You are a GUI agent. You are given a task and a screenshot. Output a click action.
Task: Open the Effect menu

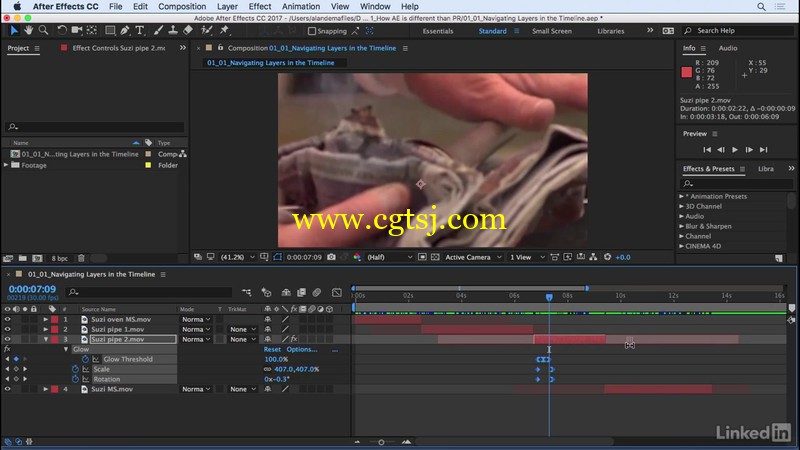pyautogui.click(x=260, y=7)
